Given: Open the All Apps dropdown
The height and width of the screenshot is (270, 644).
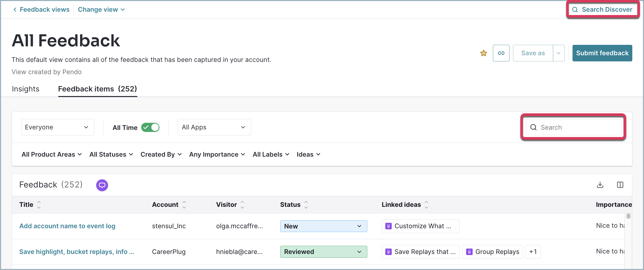Looking at the screenshot, I should click(x=214, y=127).
